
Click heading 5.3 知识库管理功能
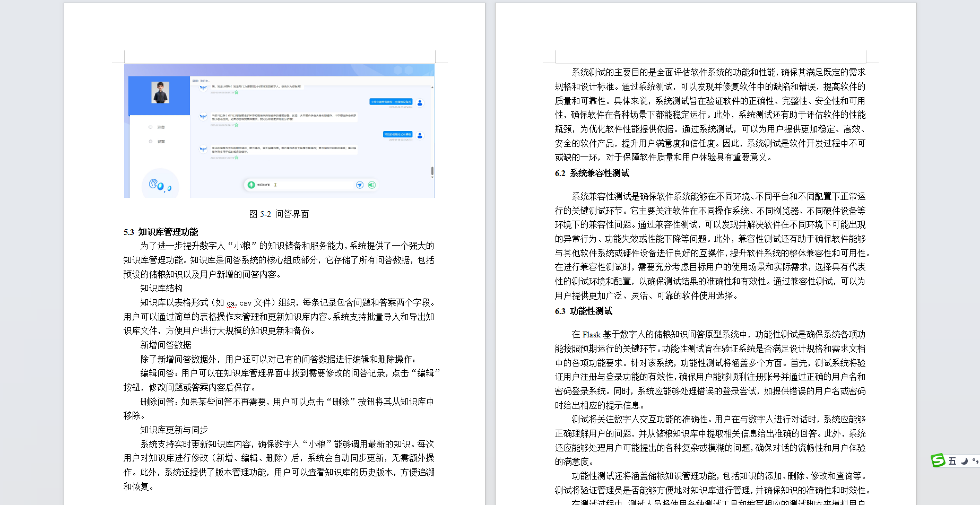coord(161,232)
